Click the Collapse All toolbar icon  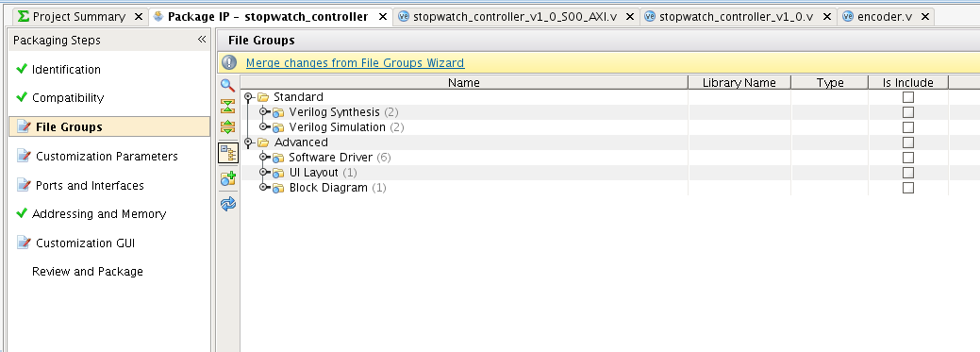click(x=228, y=107)
